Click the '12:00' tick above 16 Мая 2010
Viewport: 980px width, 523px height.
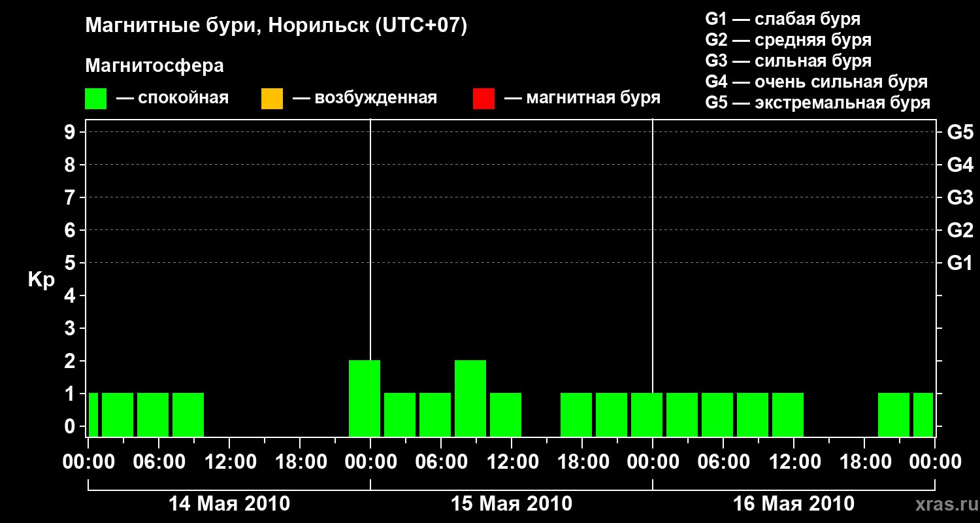[x=794, y=462]
